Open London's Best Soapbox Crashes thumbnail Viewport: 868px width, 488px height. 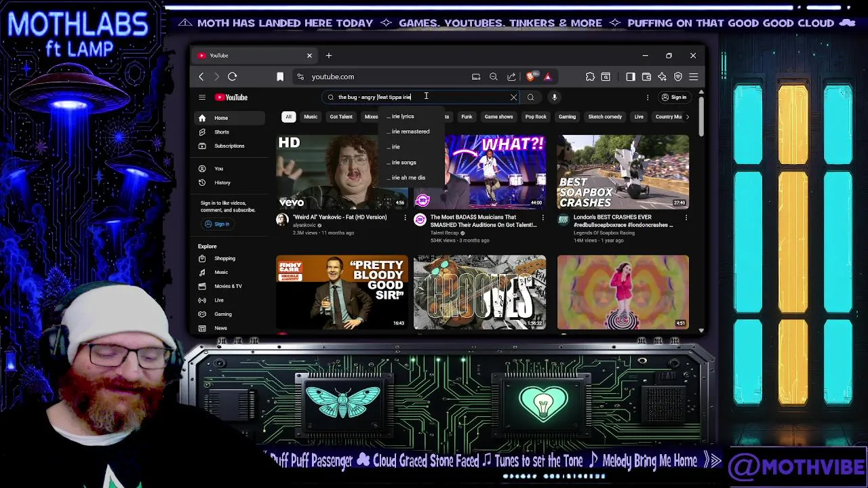click(x=623, y=171)
